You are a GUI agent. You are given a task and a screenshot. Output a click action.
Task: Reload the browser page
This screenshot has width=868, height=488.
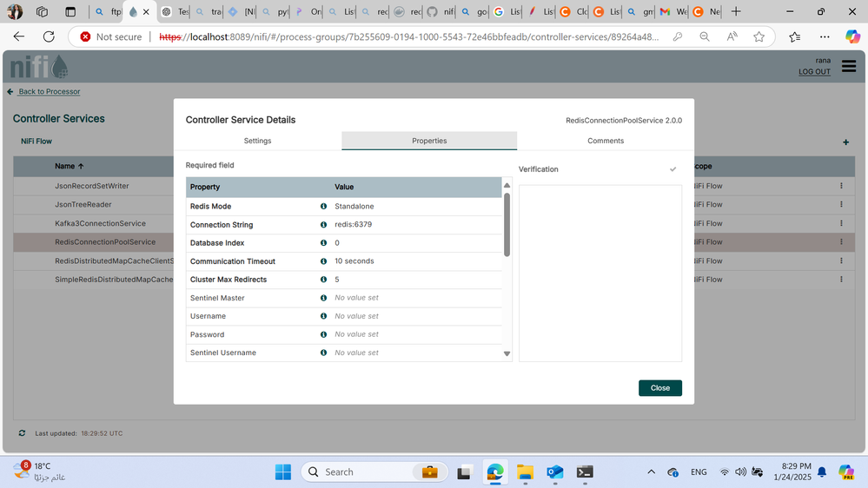point(49,36)
